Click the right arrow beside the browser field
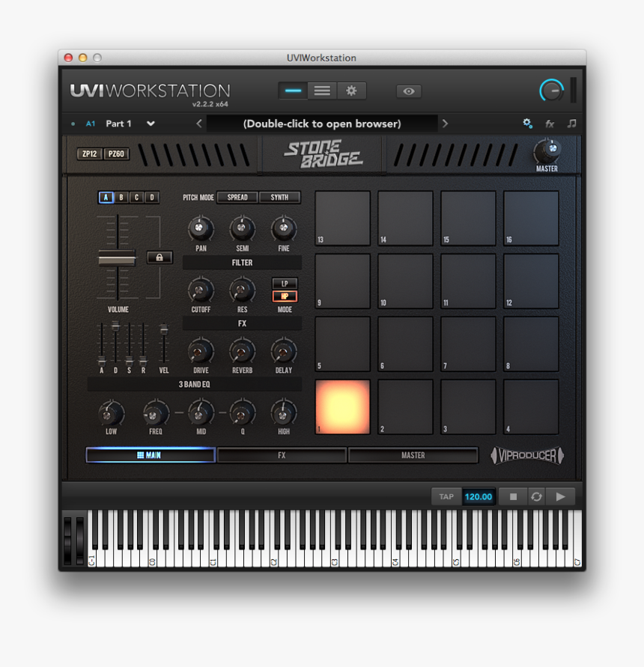Screen dimensions: 644x667 pos(445,123)
